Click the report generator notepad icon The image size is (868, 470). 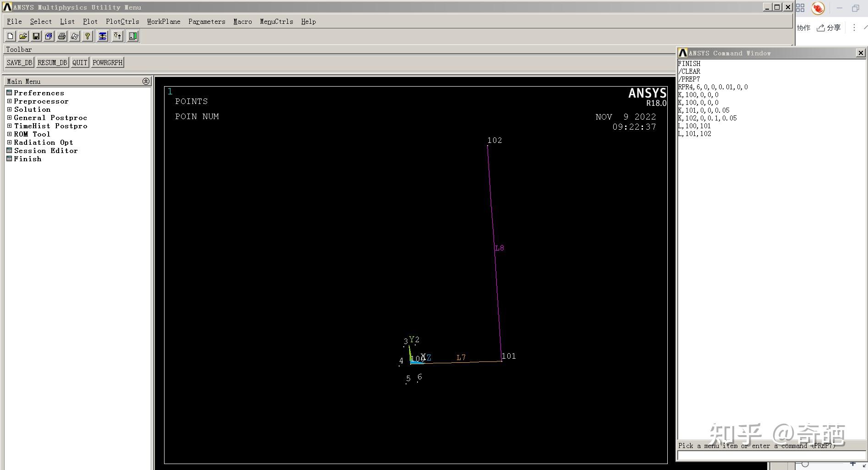pyautogui.click(x=75, y=36)
